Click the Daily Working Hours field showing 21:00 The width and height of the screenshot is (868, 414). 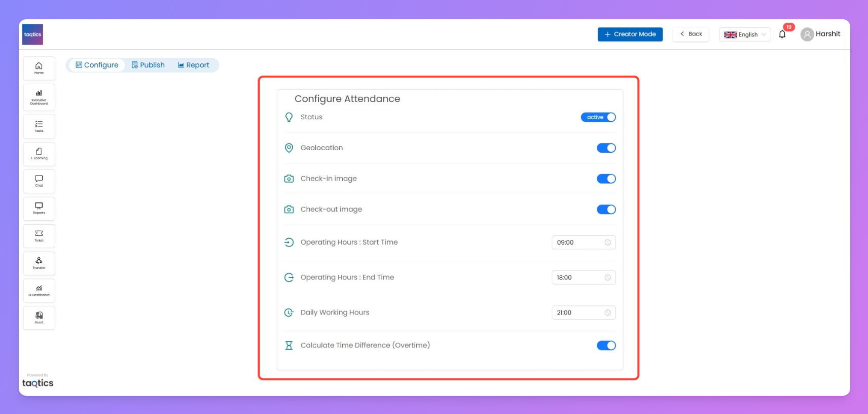pyautogui.click(x=584, y=313)
